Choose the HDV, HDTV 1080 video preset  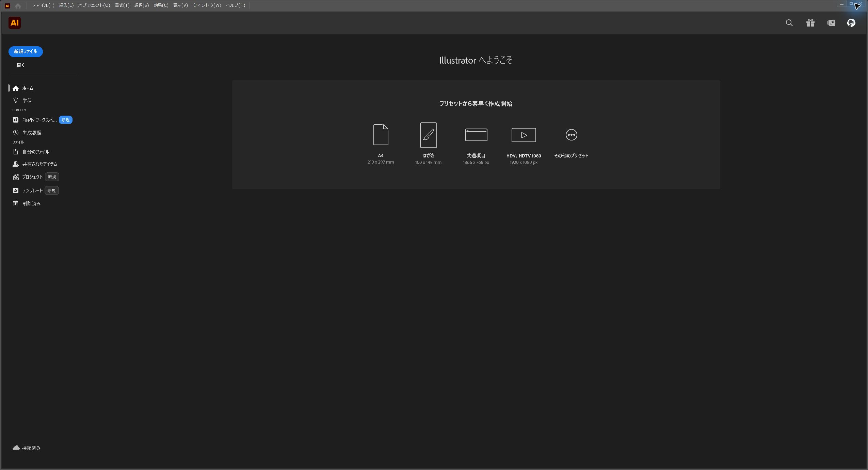pos(524,135)
